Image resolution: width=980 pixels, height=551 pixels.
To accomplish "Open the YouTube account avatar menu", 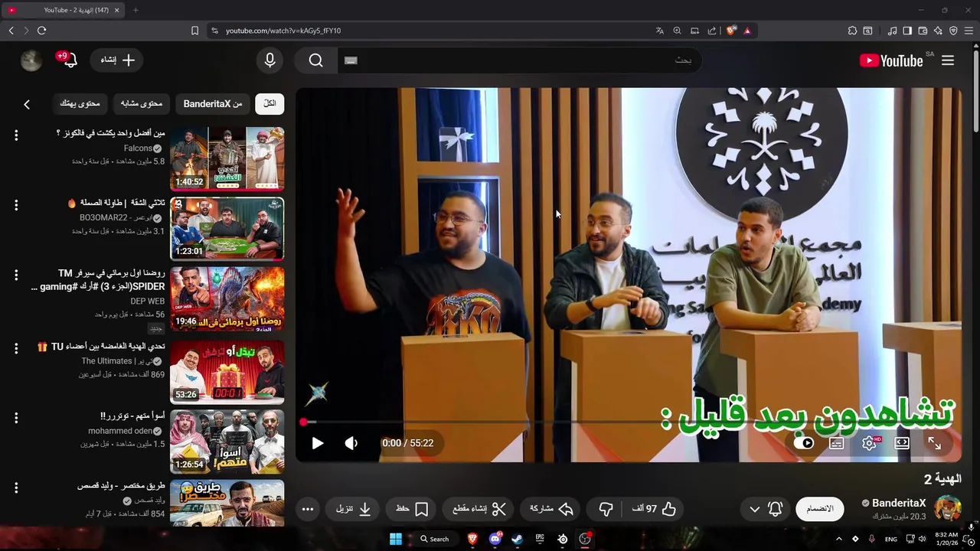I will click(x=31, y=60).
